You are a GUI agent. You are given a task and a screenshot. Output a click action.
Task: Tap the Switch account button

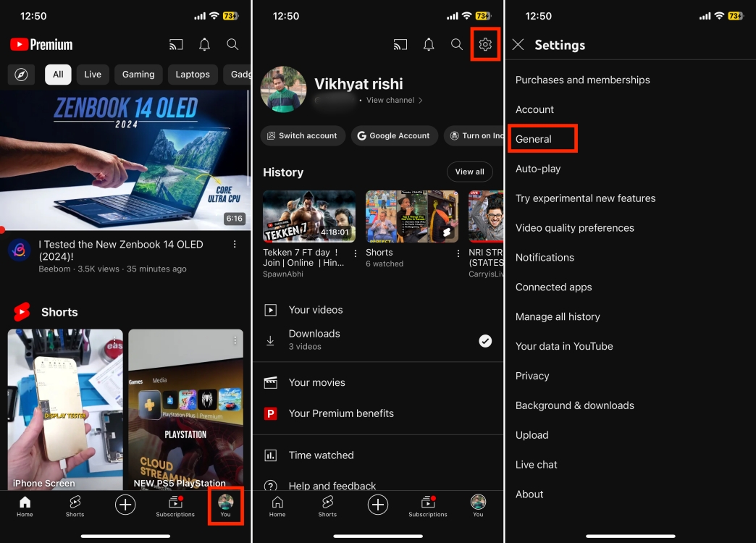(x=302, y=135)
